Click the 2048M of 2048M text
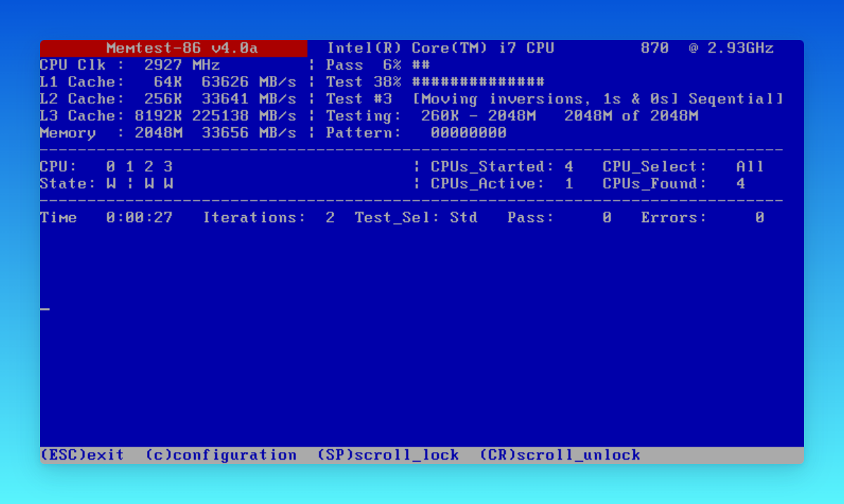Screen dimensions: 844x504 click(x=631, y=116)
